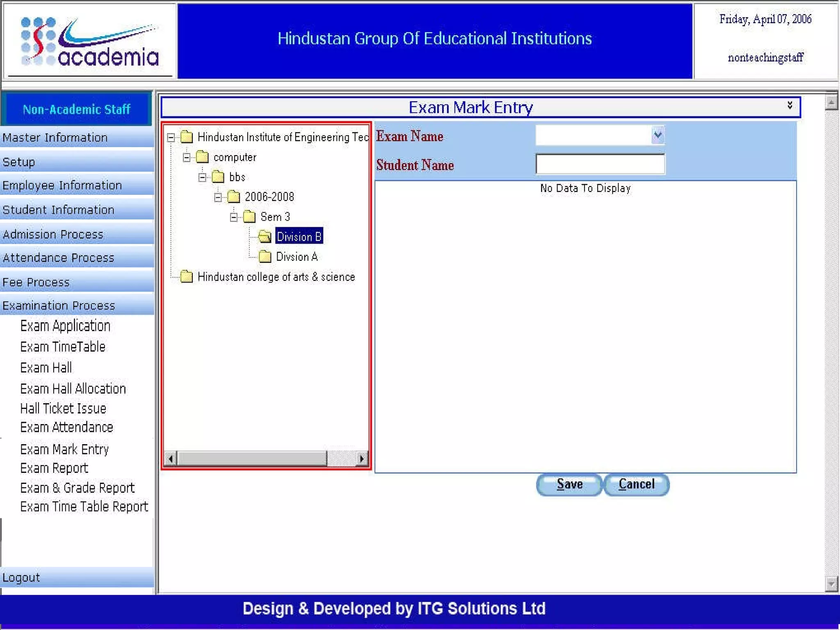The height and width of the screenshot is (630, 840).
Task: Click the Student Name input field
Action: coord(600,164)
